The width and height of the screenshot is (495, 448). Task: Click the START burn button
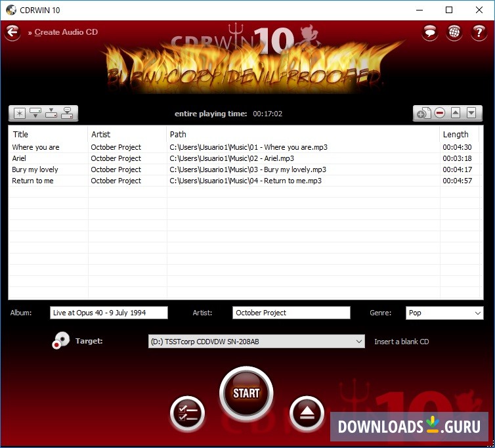246,393
